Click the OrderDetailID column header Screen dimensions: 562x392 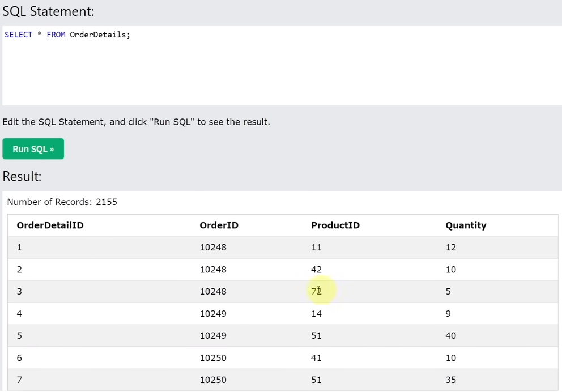click(50, 225)
